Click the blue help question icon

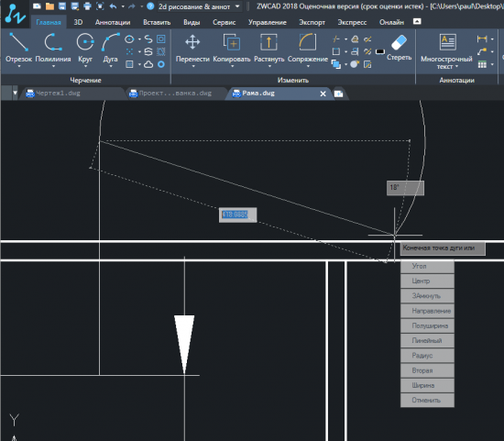tap(150, 6)
